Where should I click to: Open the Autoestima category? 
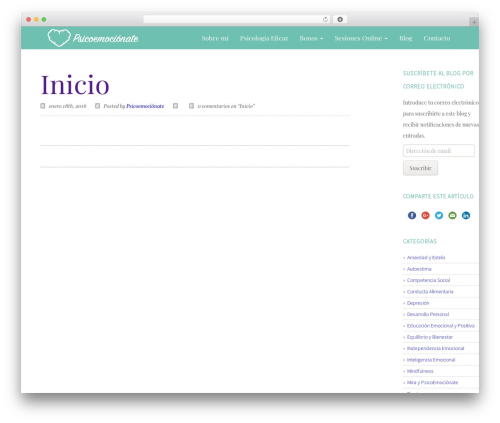click(x=419, y=269)
